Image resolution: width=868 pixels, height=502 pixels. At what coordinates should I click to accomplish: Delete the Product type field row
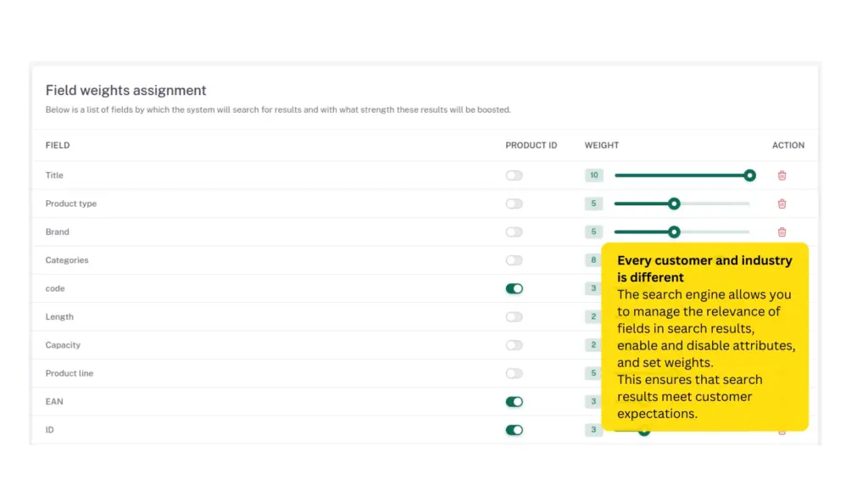pos(782,204)
